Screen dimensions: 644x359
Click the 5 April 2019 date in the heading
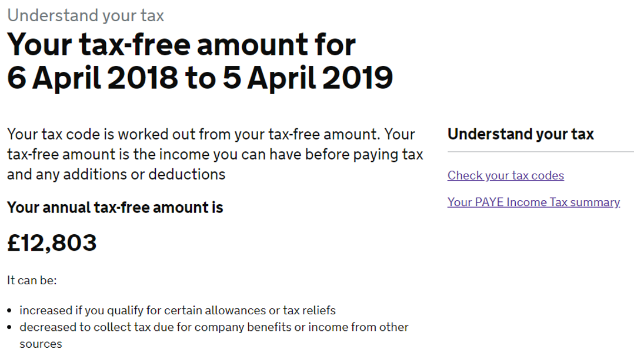308,78
